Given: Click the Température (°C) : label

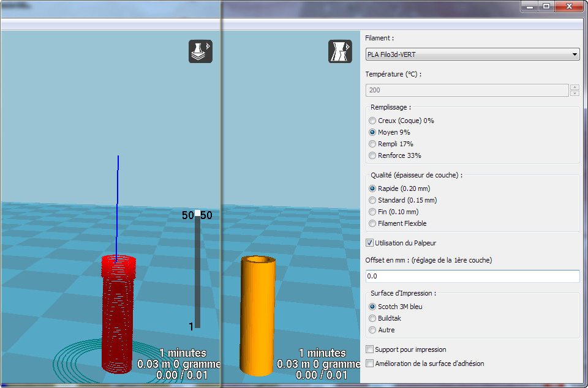Looking at the screenshot, I should click(x=393, y=74).
